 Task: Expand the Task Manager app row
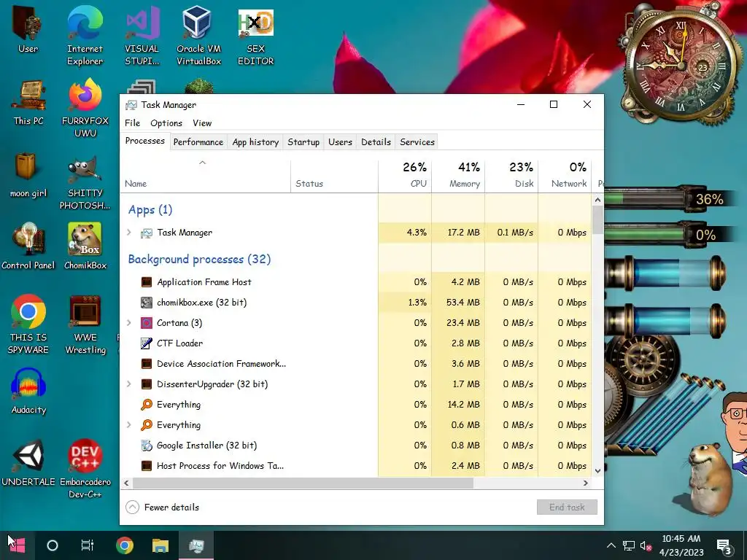pyautogui.click(x=129, y=233)
